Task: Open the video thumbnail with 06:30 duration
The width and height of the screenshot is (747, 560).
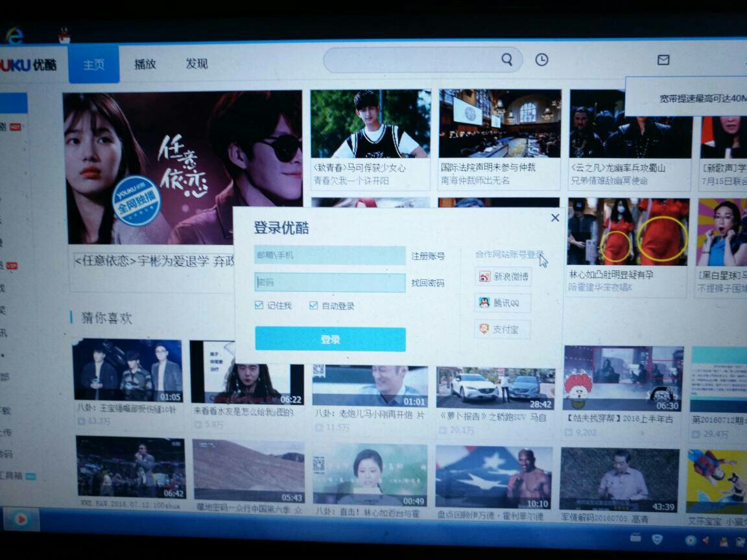Action: pos(624,379)
